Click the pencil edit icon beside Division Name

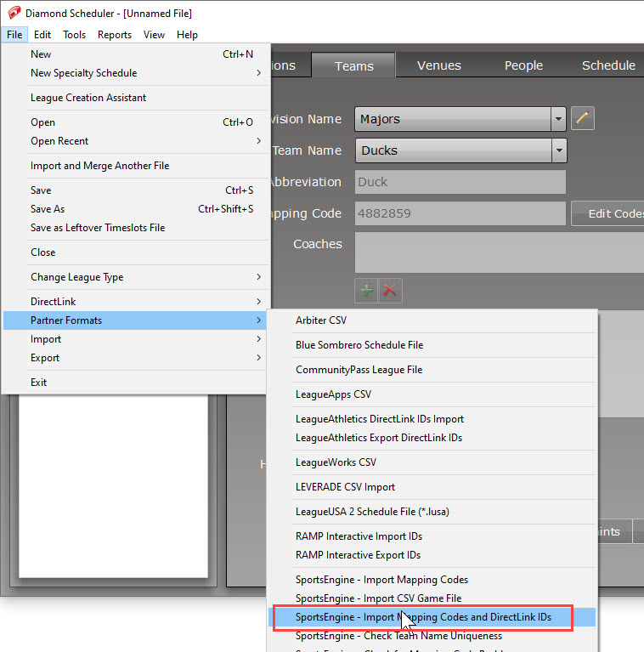coord(583,118)
